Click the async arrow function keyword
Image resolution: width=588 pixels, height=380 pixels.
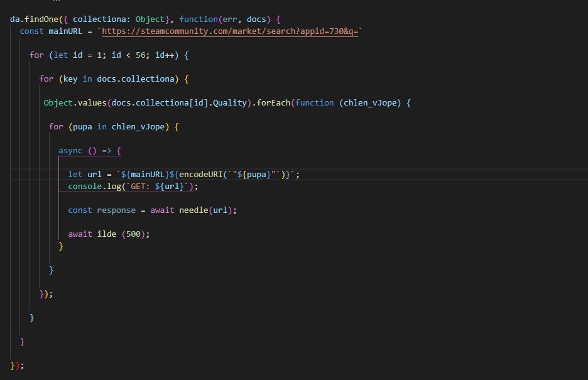pos(70,151)
